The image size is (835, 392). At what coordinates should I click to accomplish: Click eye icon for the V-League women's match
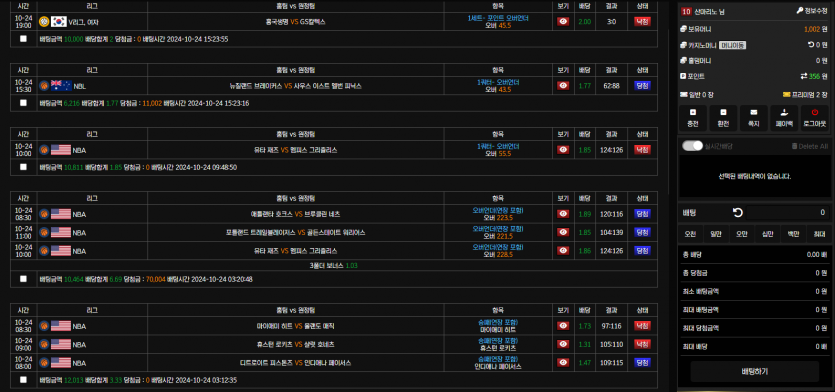(x=563, y=21)
